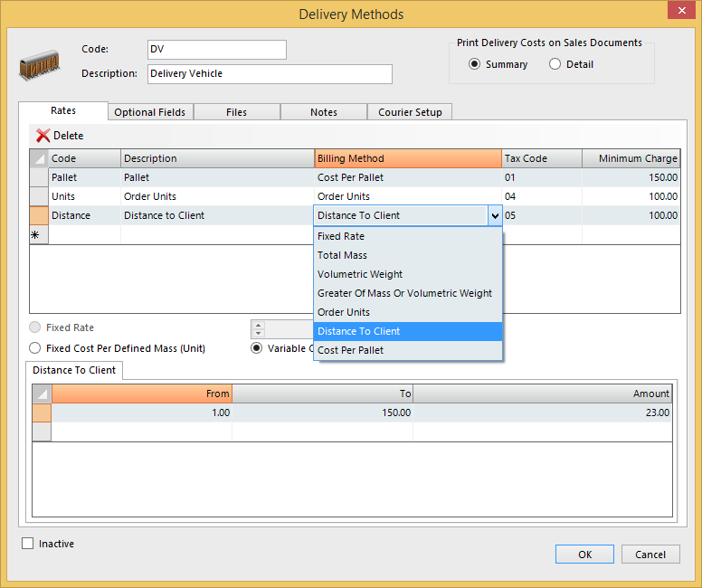Click the Cancel button
Viewport: 702px width, 588px height.
pyautogui.click(x=650, y=555)
